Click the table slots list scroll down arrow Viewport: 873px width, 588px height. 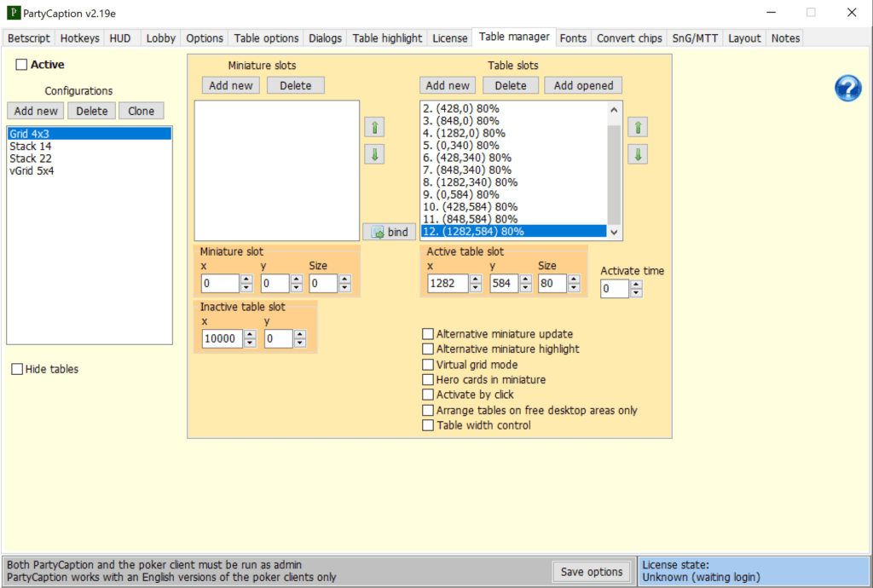(614, 232)
